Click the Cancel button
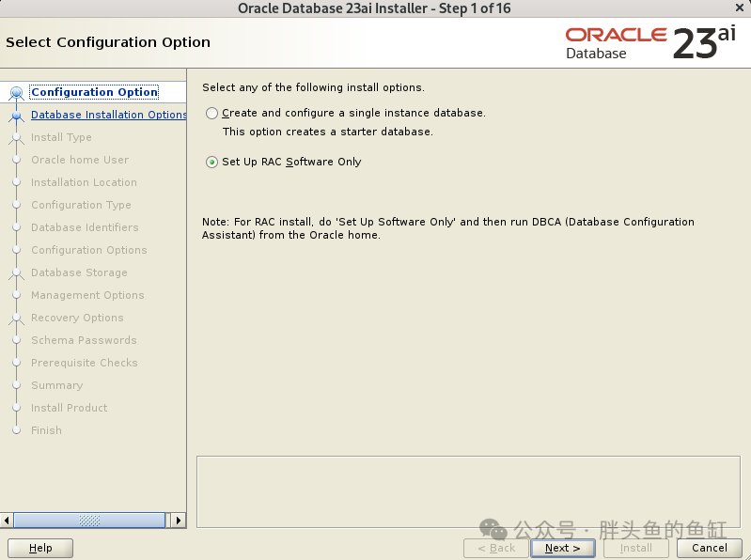The width and height of the screenshot is (751, 560). click(710, 548)
